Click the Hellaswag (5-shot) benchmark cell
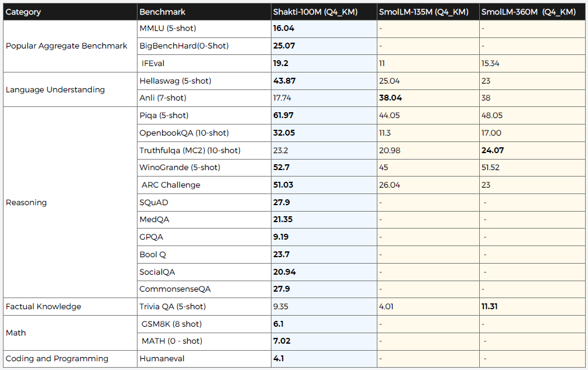This screenshot has width=588, height=370. 175,81
